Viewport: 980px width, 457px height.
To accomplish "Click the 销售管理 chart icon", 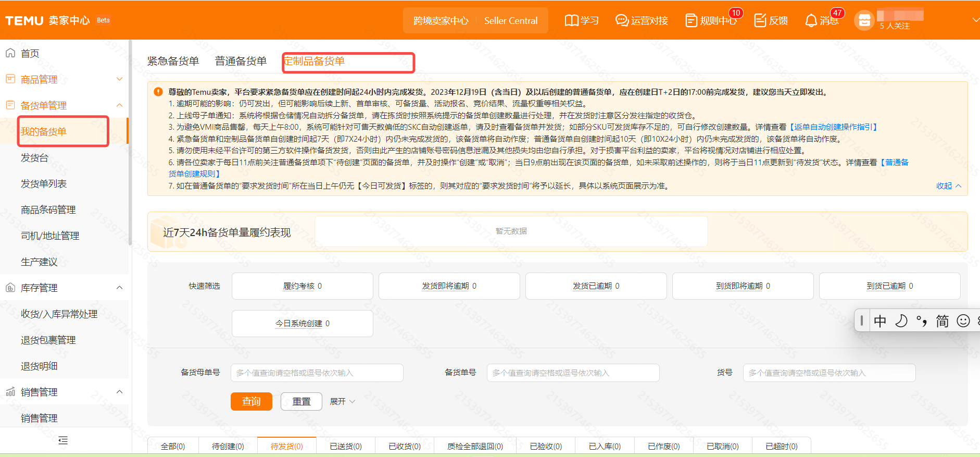I will tap(10, 391).
